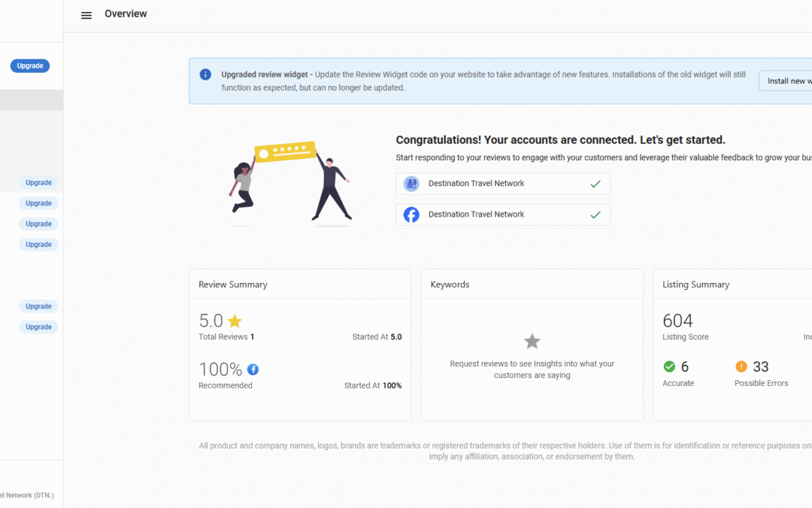
Task: Click the green checkmark in the Facebook account row
Action: pos(595,214)
